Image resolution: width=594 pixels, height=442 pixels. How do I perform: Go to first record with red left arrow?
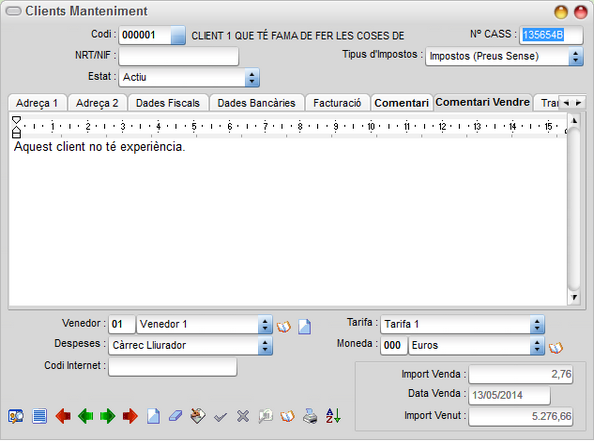point(63,416)
